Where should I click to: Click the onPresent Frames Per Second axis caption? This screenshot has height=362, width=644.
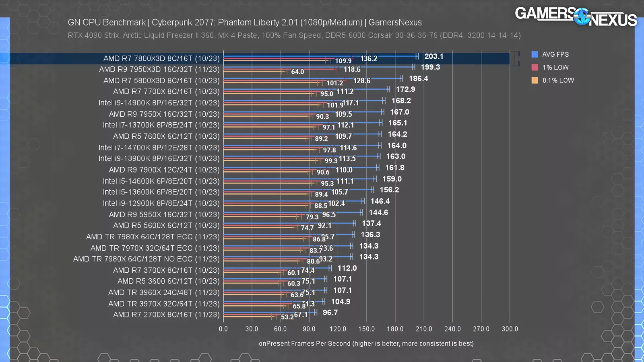[x=366, y=343]
